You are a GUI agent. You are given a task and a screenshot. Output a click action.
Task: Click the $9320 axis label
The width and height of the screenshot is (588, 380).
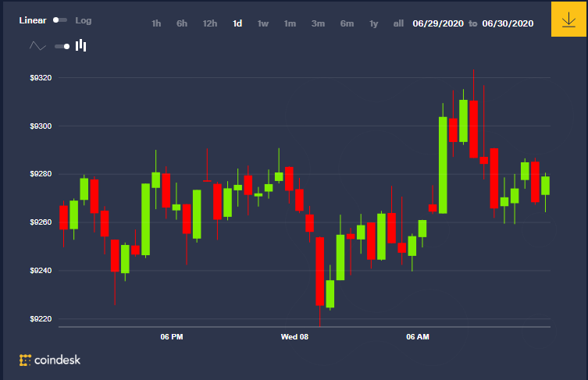pyautogui.click(x=41, y=78)
